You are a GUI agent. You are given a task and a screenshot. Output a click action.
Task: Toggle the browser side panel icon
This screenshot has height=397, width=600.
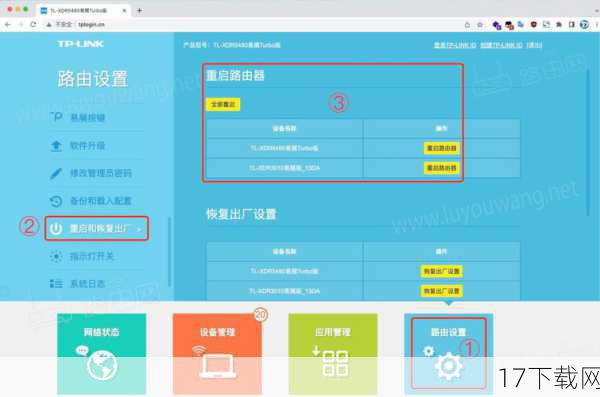coord(572,25)
